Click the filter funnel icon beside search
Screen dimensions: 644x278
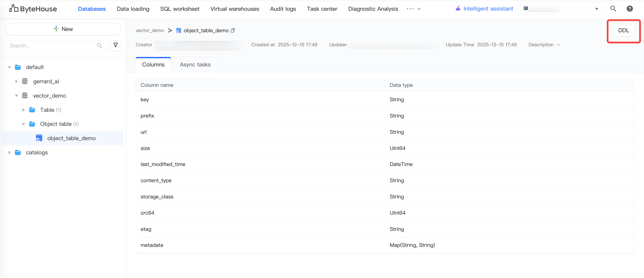pos(116,45)
